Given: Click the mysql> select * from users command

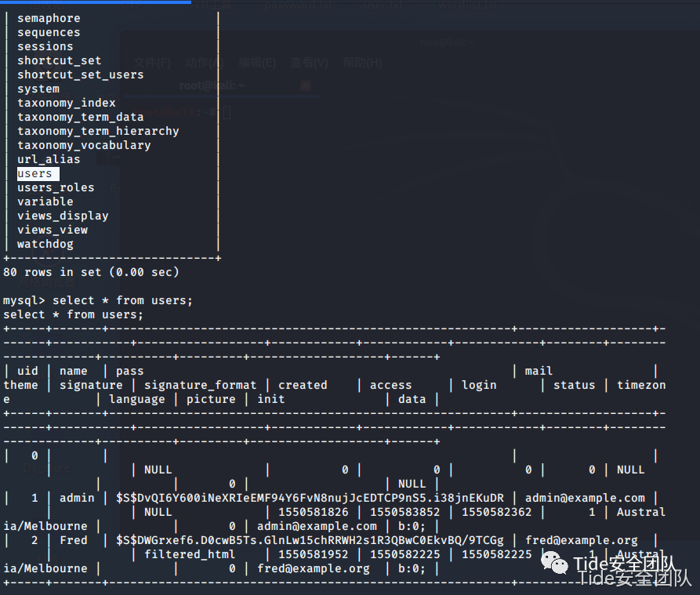Looking at the screenshot, I should point(98,300).
